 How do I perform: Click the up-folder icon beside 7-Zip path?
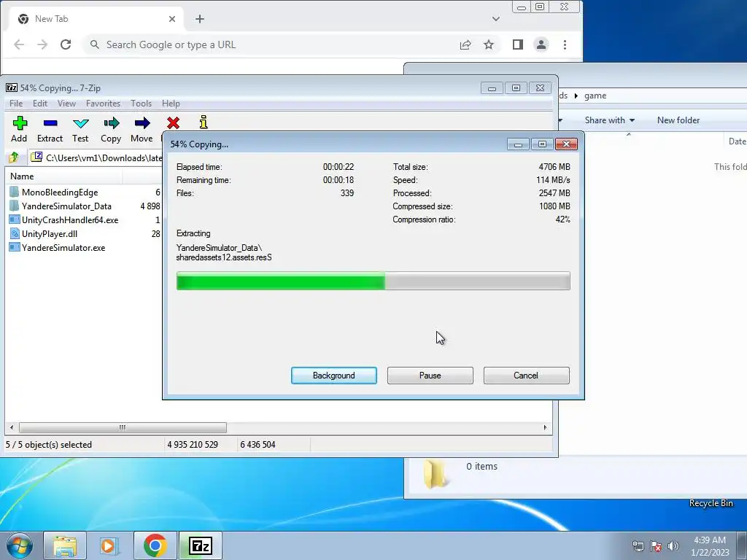tap(14, 157)
